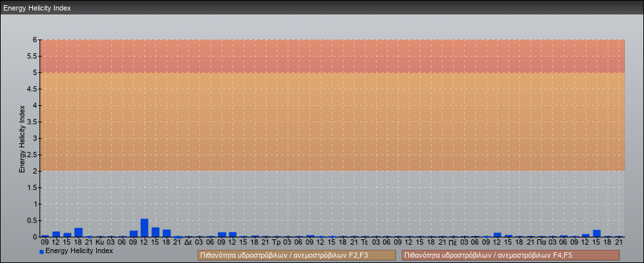Click the y-axis value 4.5
644x263 pixels.
(33, 89)
